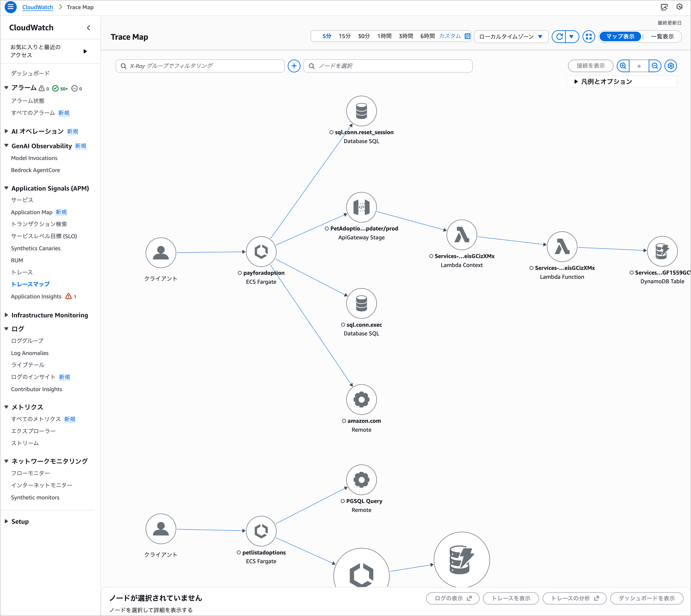Open Application Map in sidebar
Viewport: 691px width, 616px height.
click(31, 212)
